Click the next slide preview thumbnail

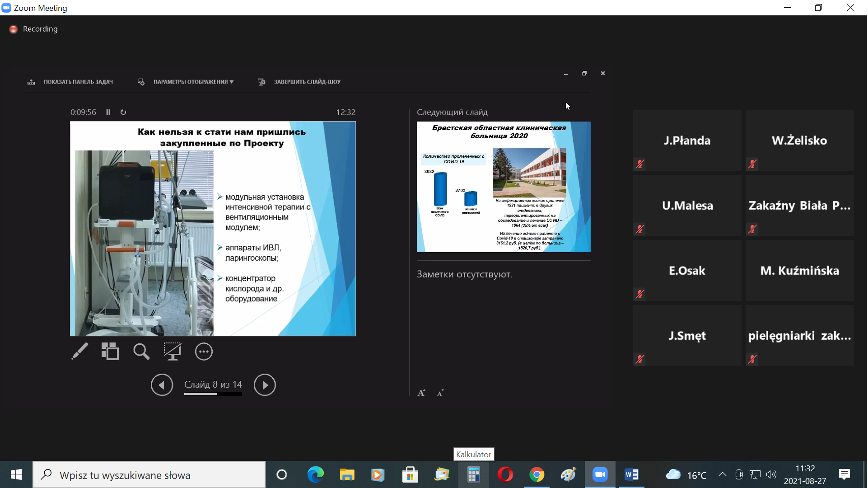(x=504, y=187)
